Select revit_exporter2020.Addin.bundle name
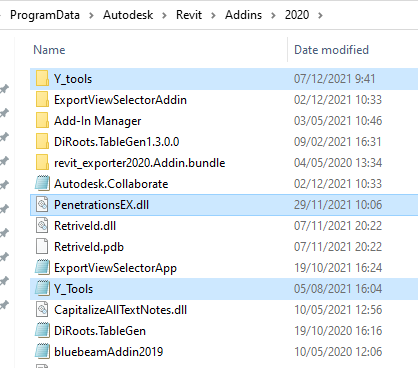This screenshot has width=418, height=368. [140, 163]
